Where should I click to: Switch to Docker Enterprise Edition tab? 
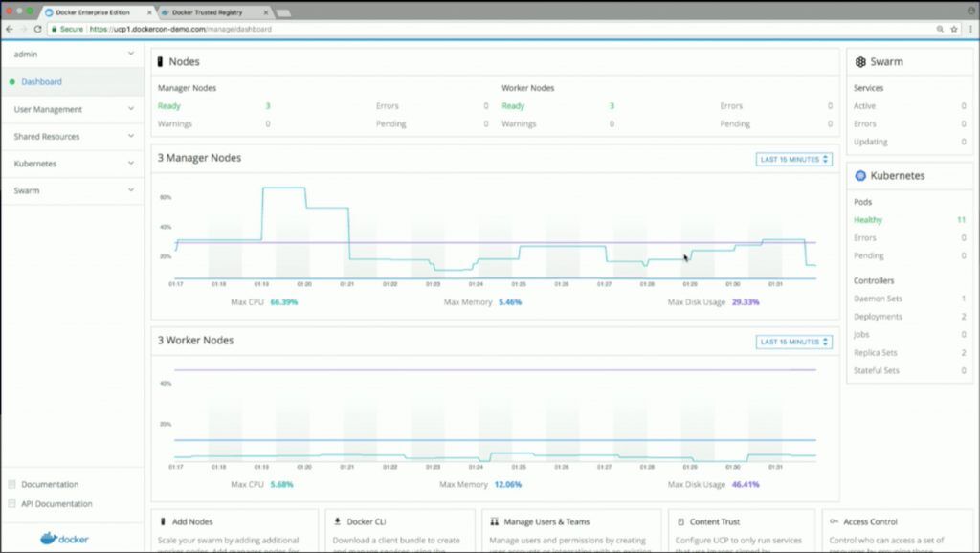pyautogui.click(x=99, y=12)
